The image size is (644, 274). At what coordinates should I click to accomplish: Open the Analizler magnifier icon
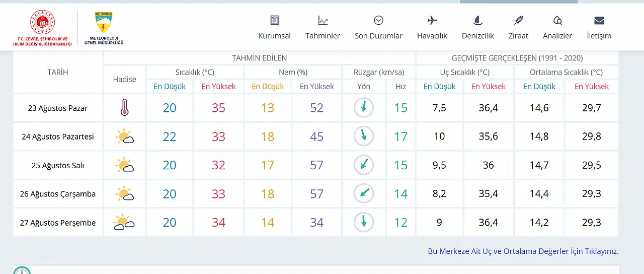(557, 21)
